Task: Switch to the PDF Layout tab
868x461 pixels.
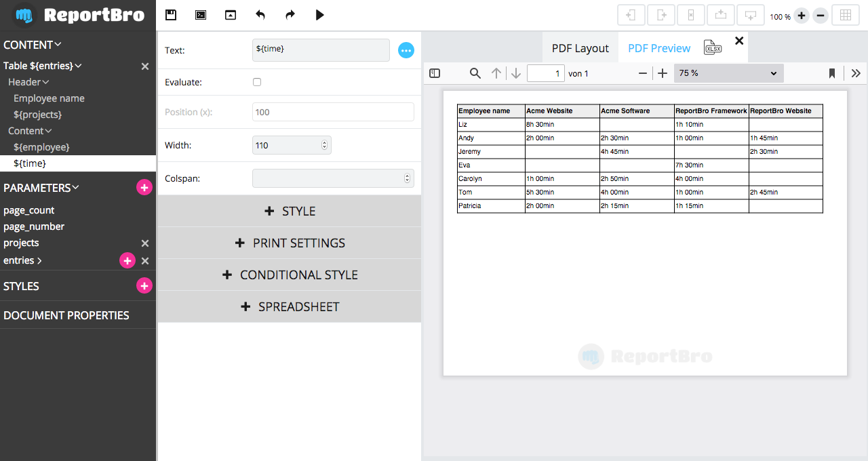Action: [580, 48]
